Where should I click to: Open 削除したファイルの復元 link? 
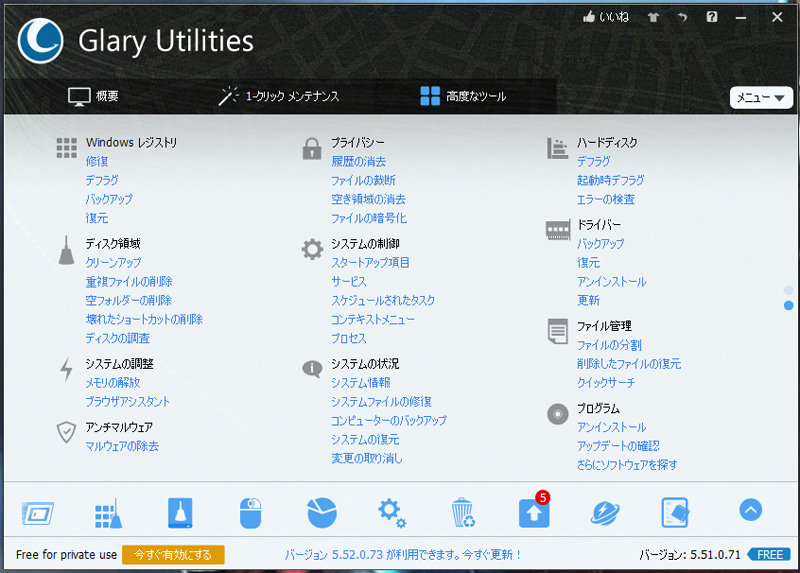tap(629, 363)
